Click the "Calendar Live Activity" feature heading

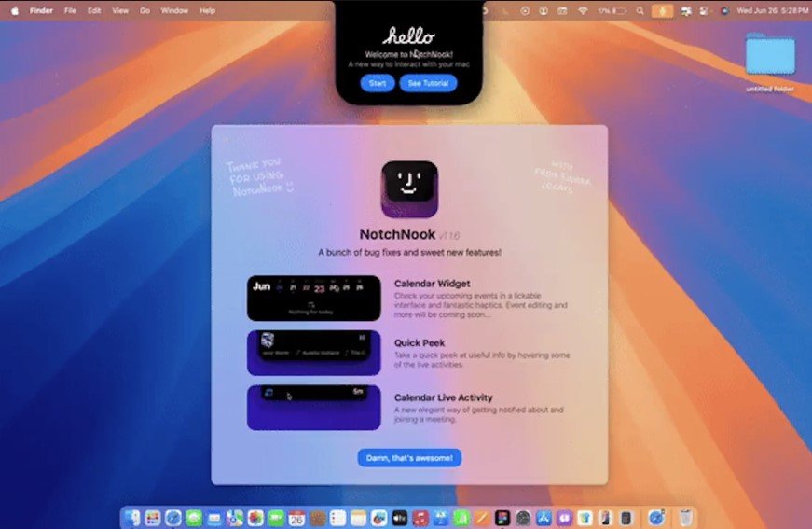point(443,397)
